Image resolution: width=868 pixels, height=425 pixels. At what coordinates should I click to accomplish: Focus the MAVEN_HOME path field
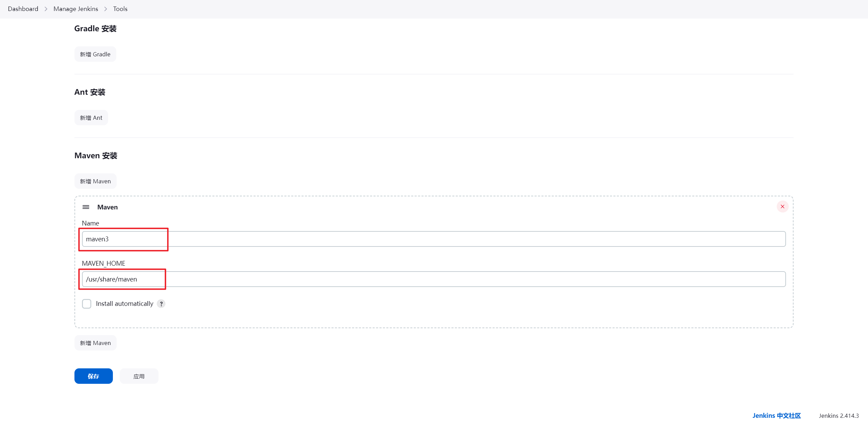(434, 279)
